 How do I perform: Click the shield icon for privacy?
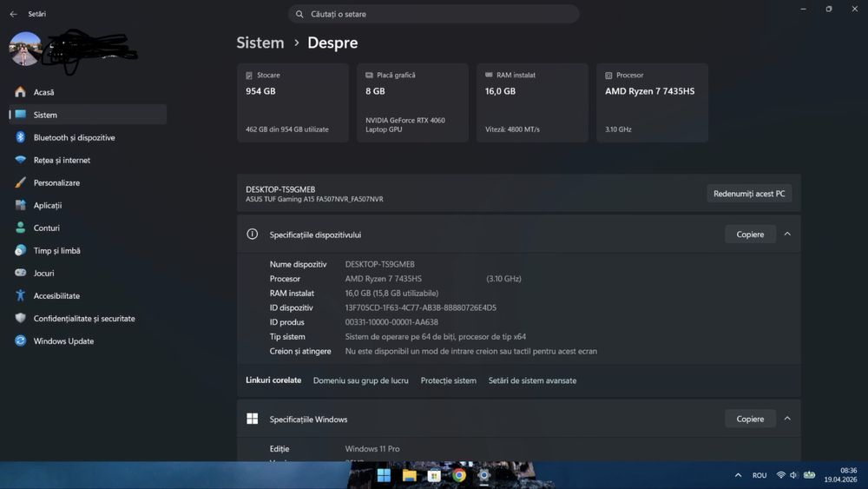21,318
